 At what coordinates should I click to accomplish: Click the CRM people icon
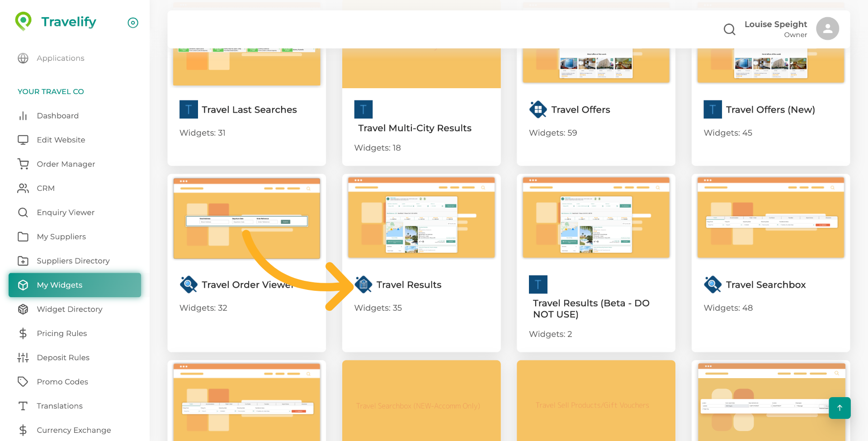tap(23, 188)
